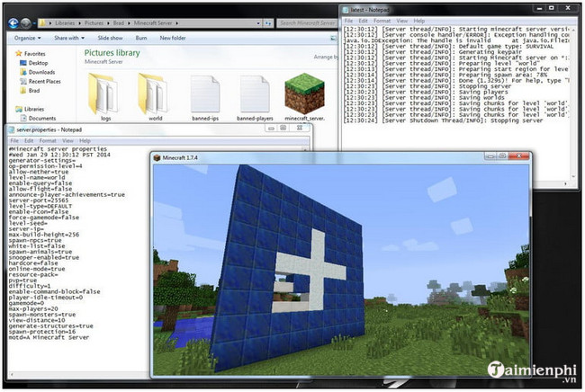Click the Favorites star in navigation pane

(19, 54)
